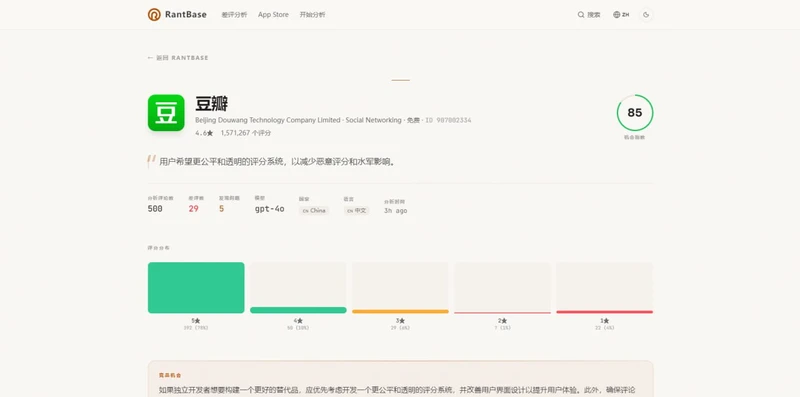This screenshot has height=397, width=800.
Task: Click the RantBase brand name
Action: click(186, 15)
